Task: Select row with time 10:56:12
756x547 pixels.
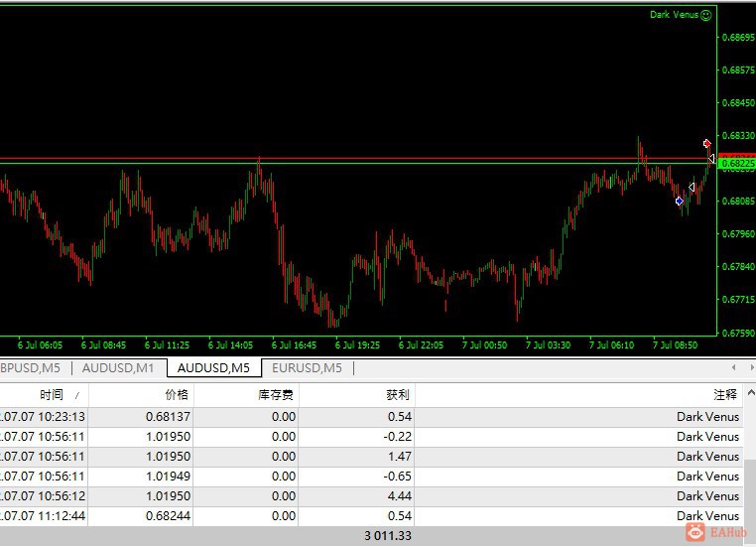Action: (x=371, y=495)
